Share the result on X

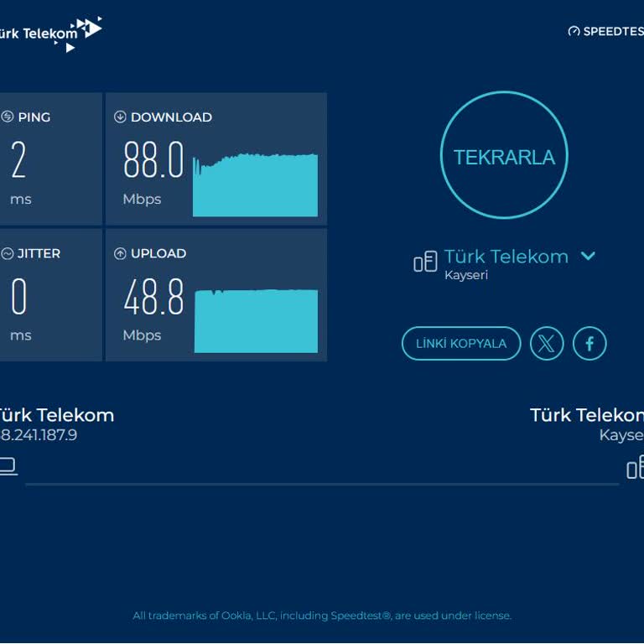tap(547, 343)
